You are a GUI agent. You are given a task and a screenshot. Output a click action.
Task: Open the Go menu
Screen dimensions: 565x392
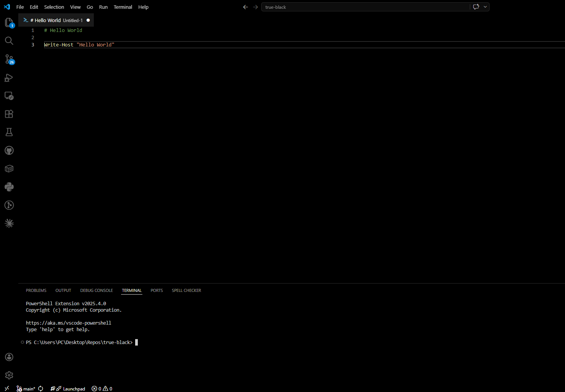click(x=90, y=7)
